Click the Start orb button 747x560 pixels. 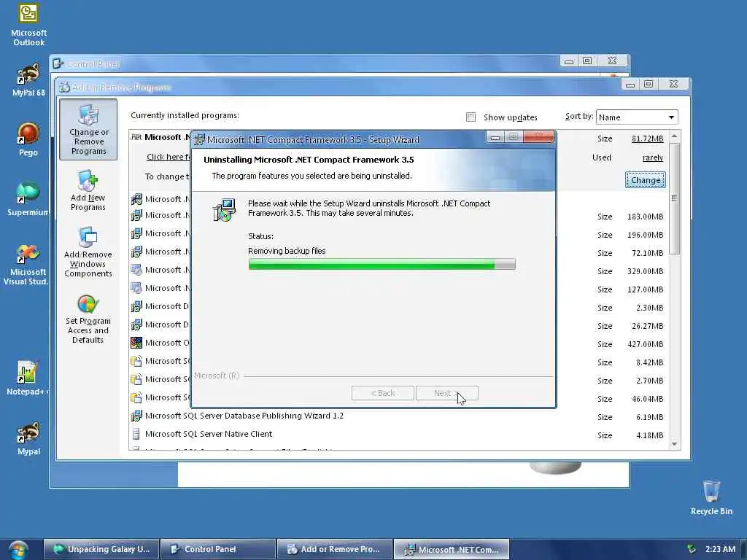pos(18,549)
